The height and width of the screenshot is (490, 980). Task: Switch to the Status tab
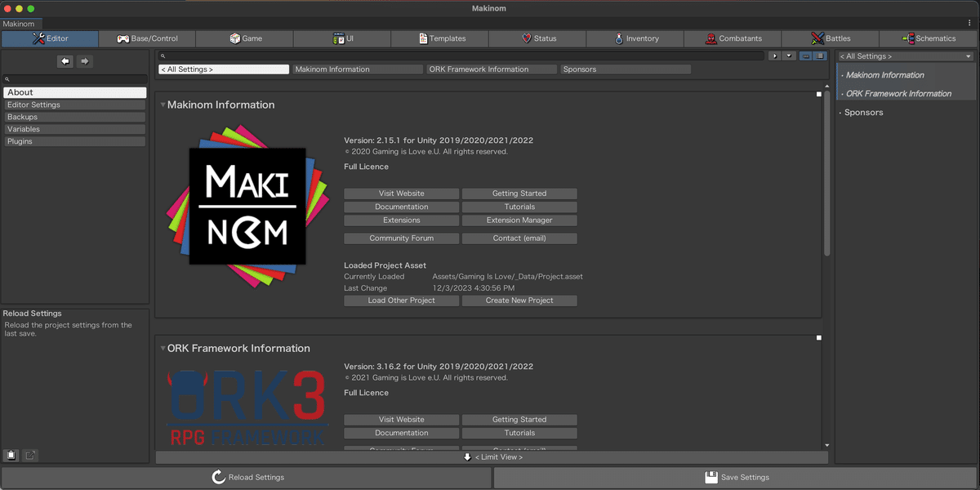tap(537, 38)
